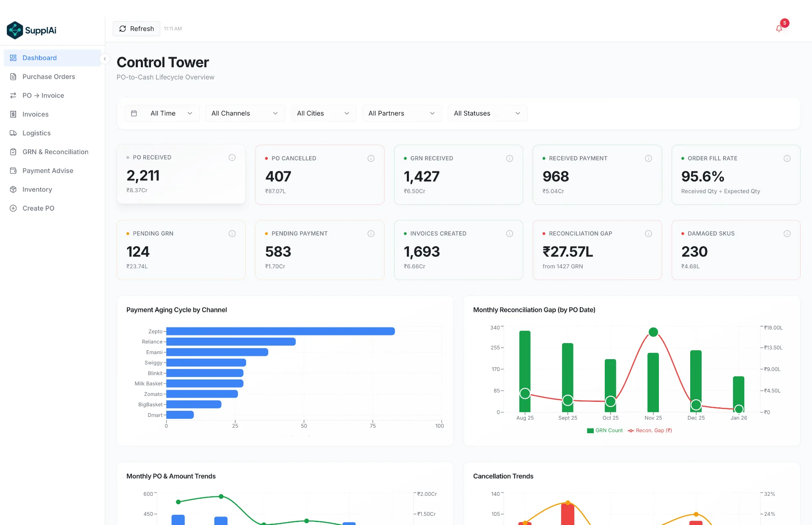
Task: Click the Refresh button
Action: coord(137,29)
